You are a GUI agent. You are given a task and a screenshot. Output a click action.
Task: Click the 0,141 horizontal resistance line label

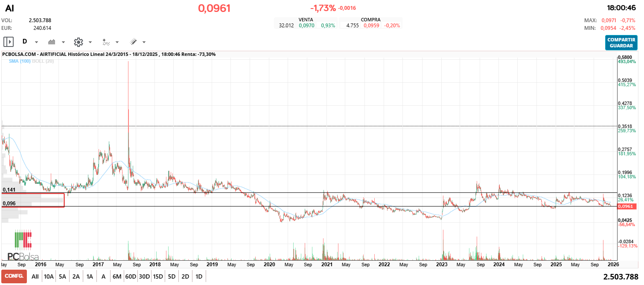pyautogui.click(x=9, y=189)
